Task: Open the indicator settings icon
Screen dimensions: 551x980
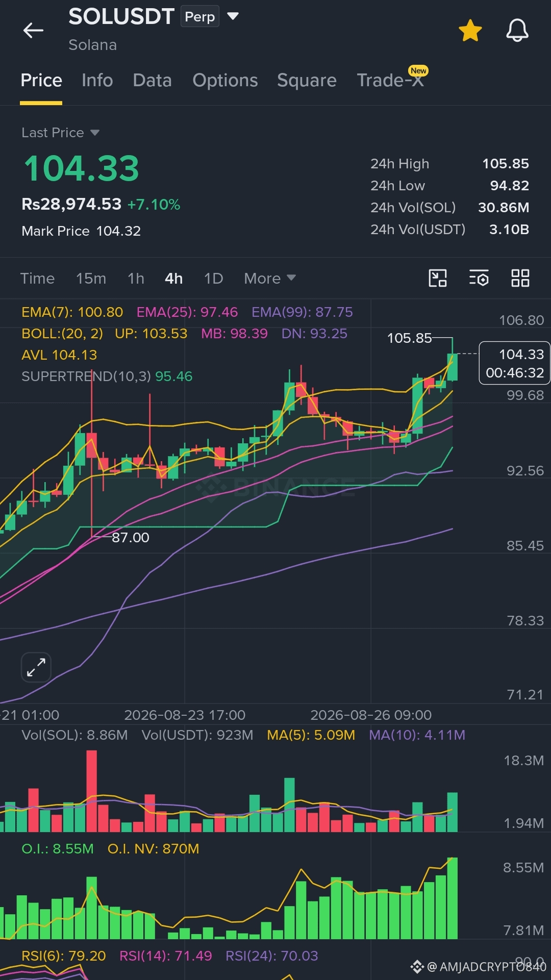Action: pyautogui.click(x=479, y=278)
